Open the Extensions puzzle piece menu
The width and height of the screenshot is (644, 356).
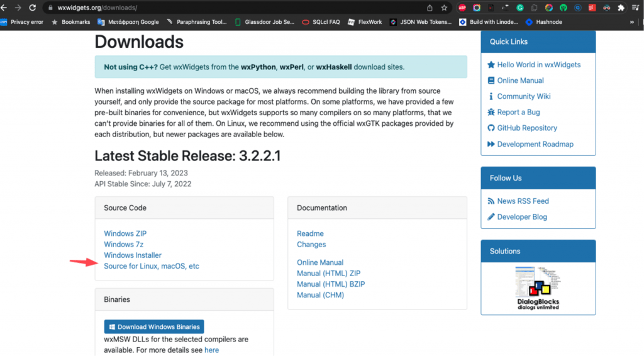click(x=621, y=8)
